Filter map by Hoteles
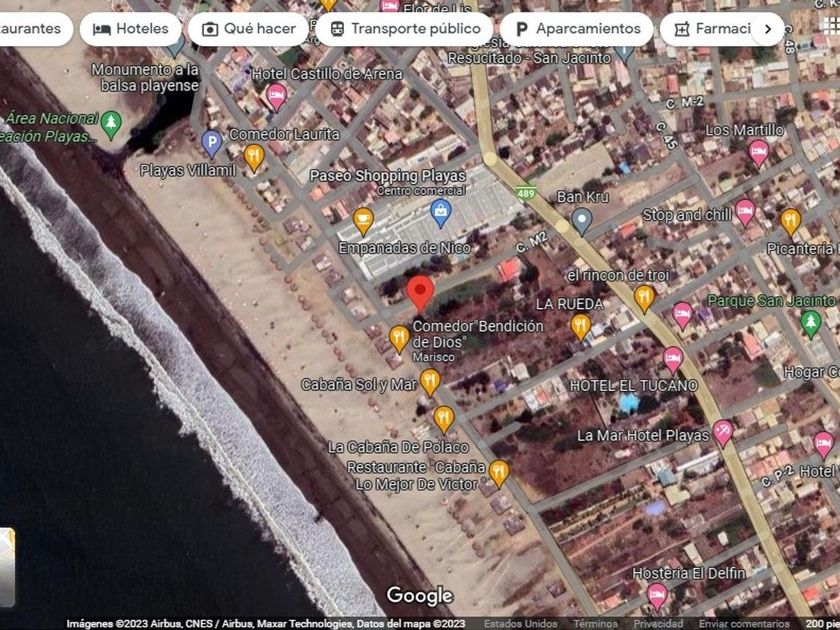The height and width of the screenshot is (630, 840). tap(131, 29)
